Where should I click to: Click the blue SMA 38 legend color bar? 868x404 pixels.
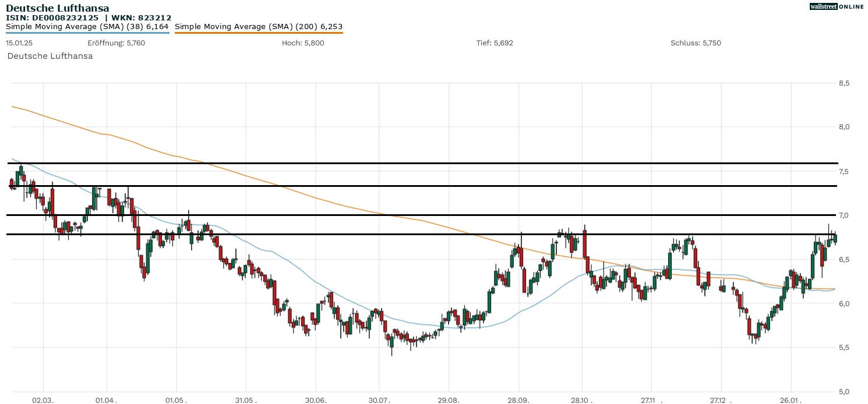pos(87,33)
